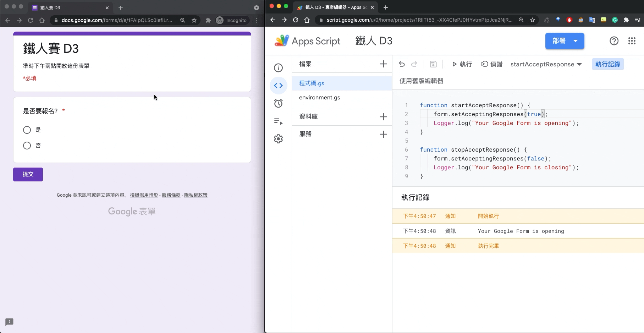Viewport: 644px width, 333px height.
Task: Add a library with plus next to 資料庫
Action: 383,117
